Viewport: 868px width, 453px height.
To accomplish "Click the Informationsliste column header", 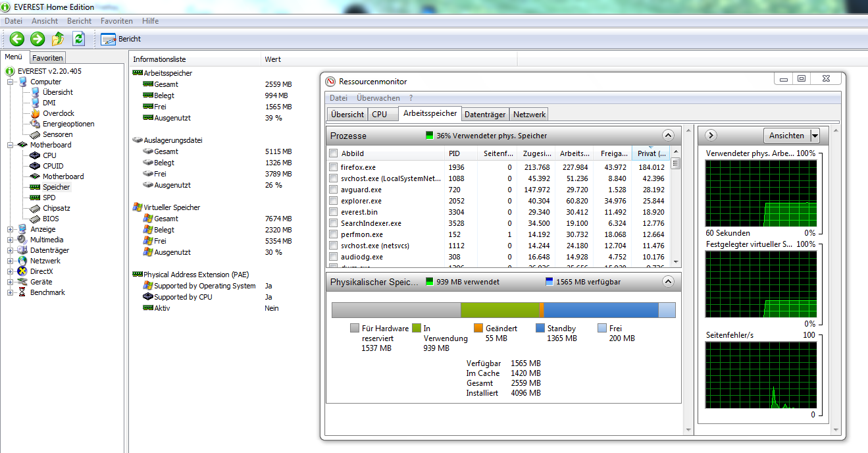I will pyautogui.click(x=195, y=59).
